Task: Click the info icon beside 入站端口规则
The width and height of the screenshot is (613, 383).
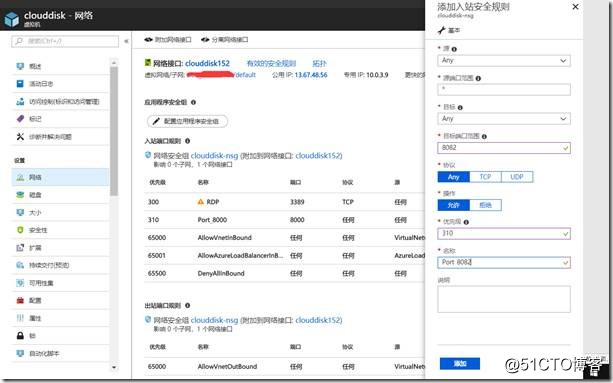Action: [x=187, y=141]
